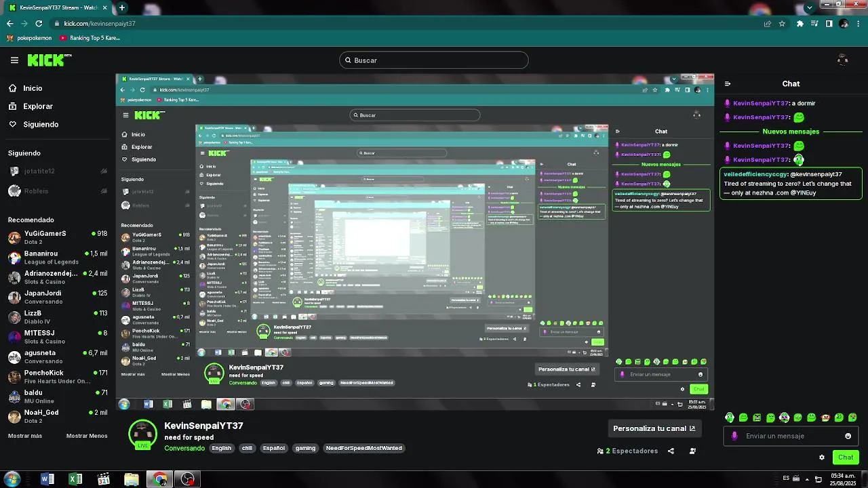Click the gaming tag
This screenshot has height=488, width=868.
coord(305,448)
